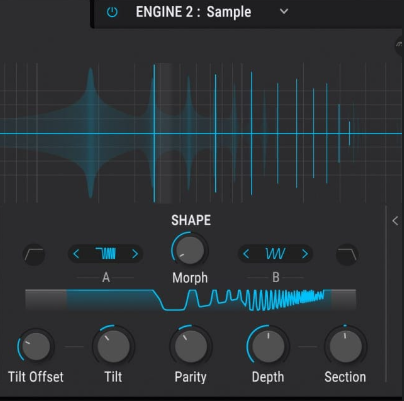Image resolution: width=404 pixels, height=401 pixels.
Task: Click the Section label
Action: point(345,377)
